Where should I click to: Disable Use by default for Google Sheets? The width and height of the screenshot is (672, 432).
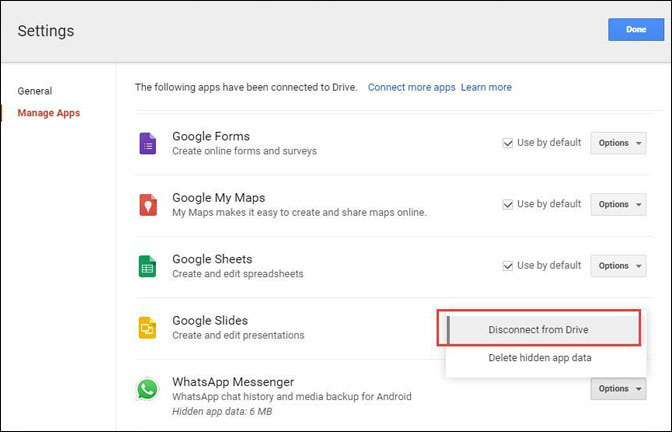tap(508, 266)
